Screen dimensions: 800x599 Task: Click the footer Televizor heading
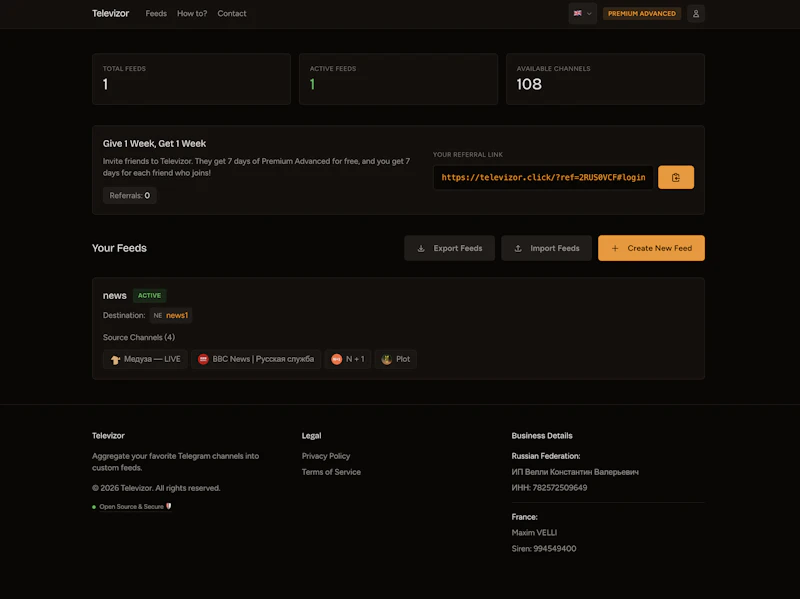pyautogui.click(x=108, y=436)
